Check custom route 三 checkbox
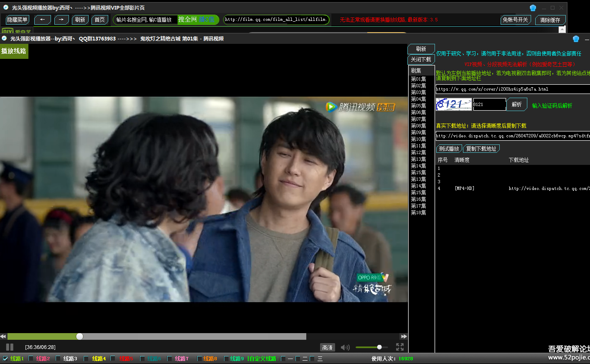Viewport: 590px width, 364px height. tap(312, 359)
